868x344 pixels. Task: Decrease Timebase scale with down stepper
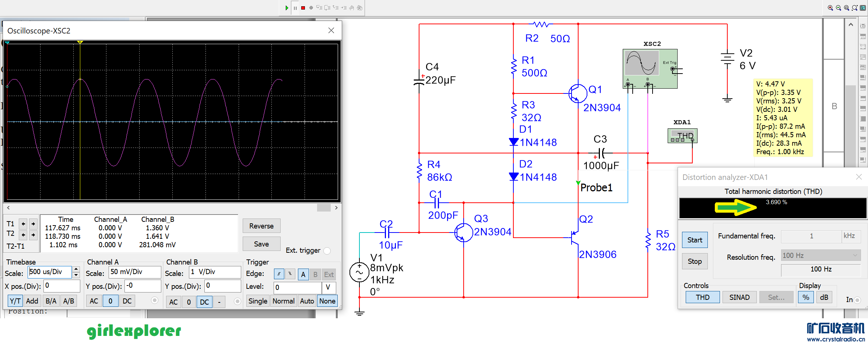76,275
